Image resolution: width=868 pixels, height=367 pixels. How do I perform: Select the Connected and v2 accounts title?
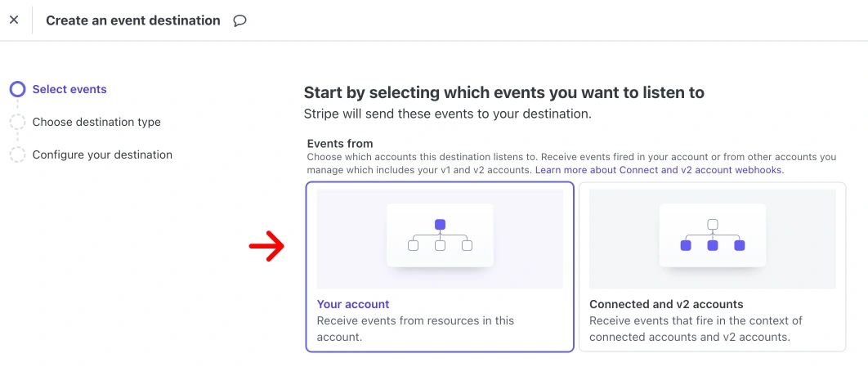[666, 304]
